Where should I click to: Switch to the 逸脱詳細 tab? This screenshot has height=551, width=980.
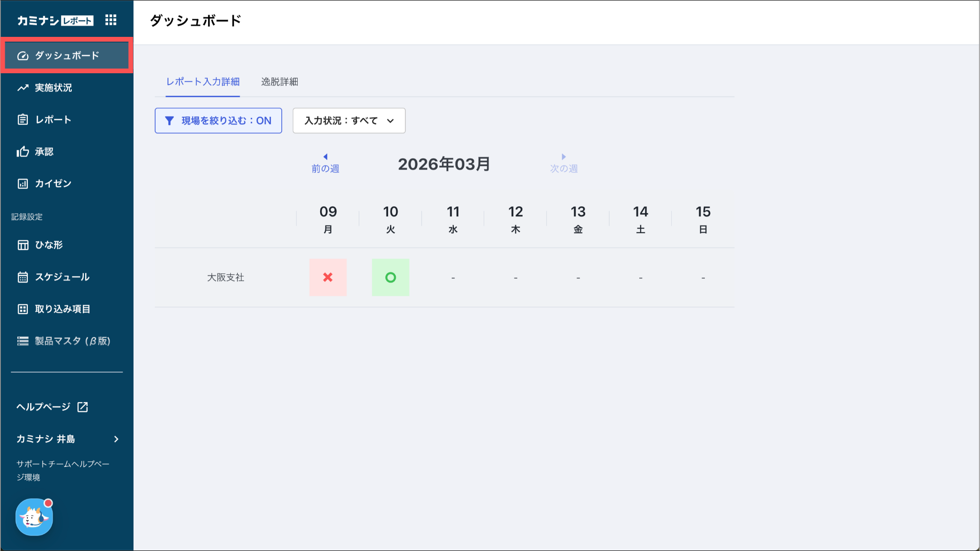(x=279, y=82)
